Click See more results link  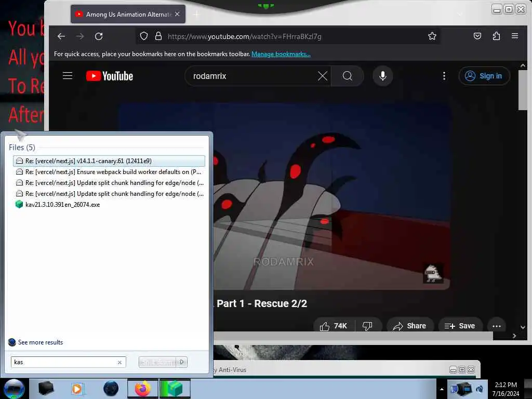(41, 342)
